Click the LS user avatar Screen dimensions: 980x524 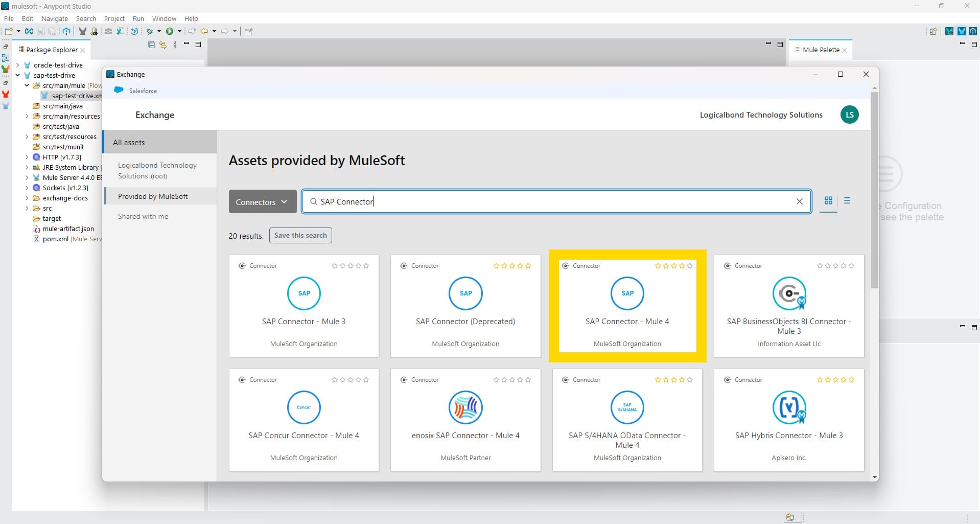click(849, 115)
